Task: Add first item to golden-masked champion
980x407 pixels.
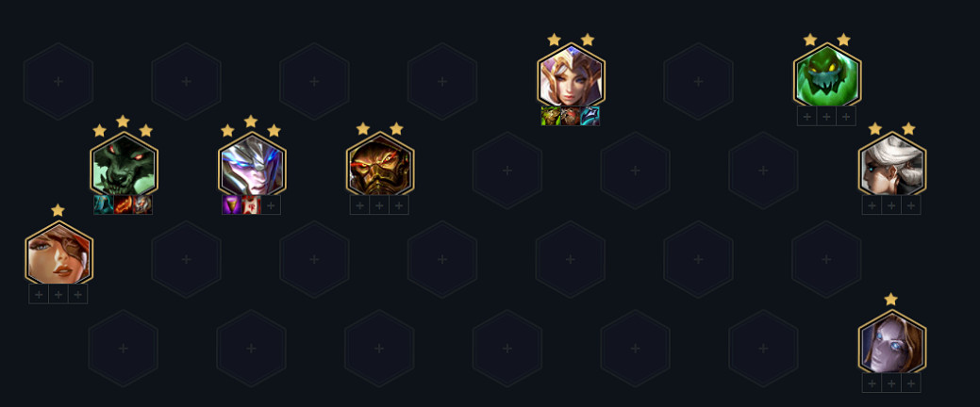Action: [360, 204]
